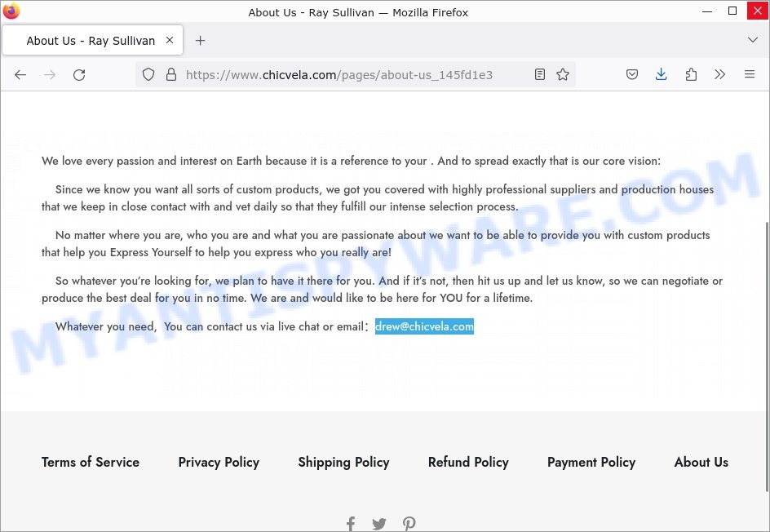Screen dimensions: 770x532
Task: Click the drew@chicvela.com email link
Action: click(x=424, y=326)
